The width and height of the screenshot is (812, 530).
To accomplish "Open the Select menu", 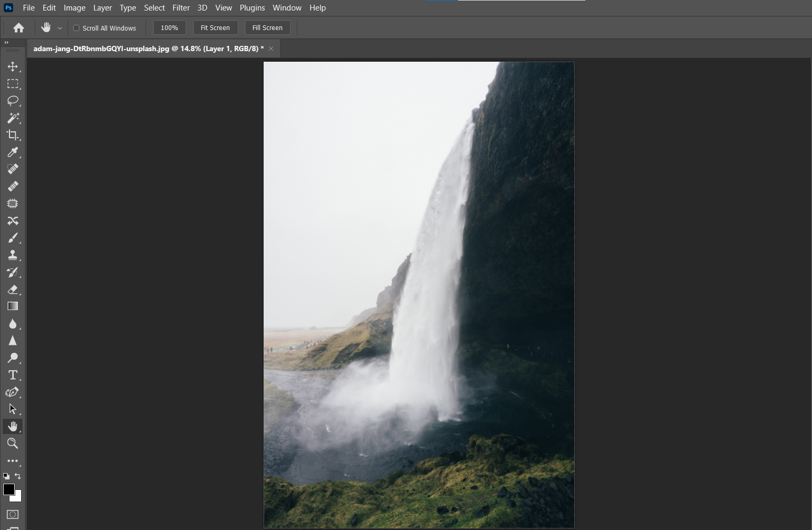I will 154,8.
